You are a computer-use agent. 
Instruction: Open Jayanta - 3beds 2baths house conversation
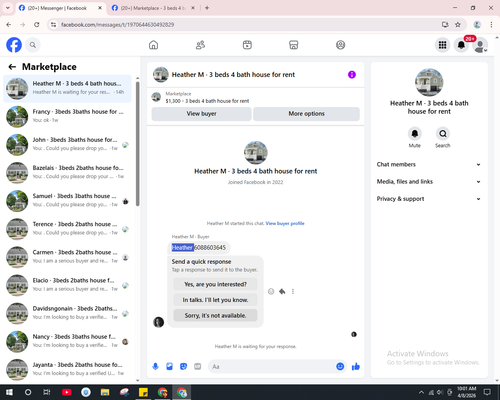[x=67, y=370]
